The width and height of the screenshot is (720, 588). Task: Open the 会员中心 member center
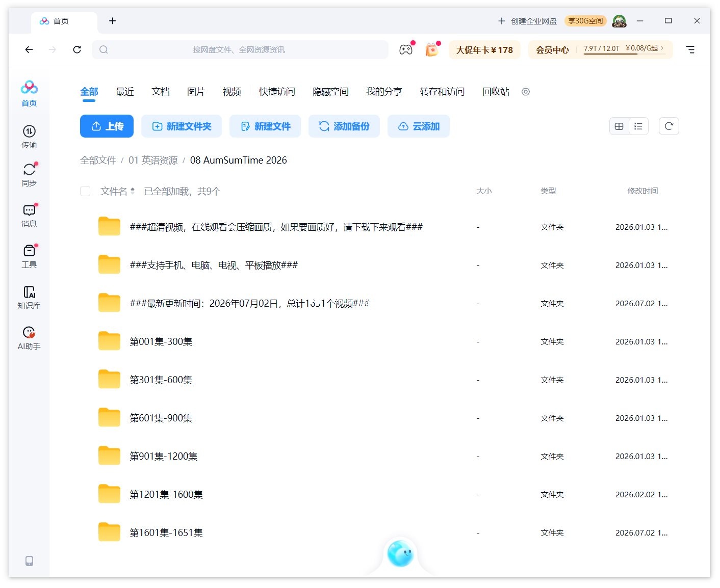552,50
